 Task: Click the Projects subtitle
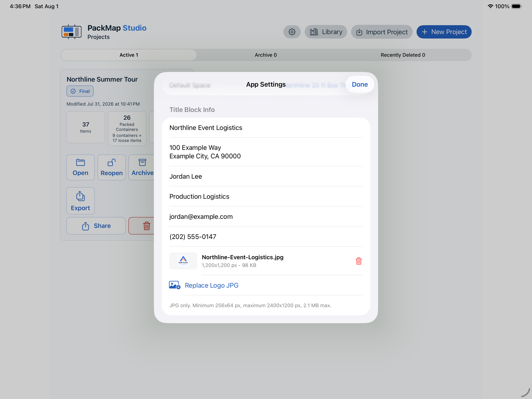coord(98,37)
